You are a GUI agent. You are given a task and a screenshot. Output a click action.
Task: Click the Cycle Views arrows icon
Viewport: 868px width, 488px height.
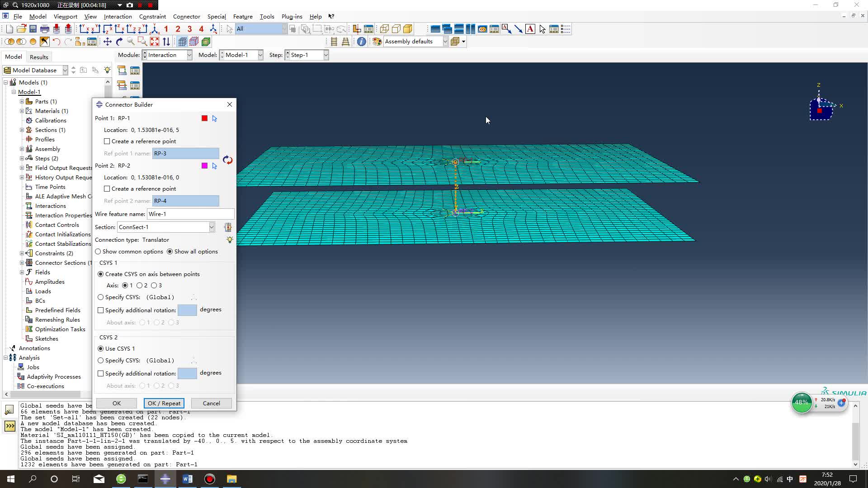coord(166,42)
